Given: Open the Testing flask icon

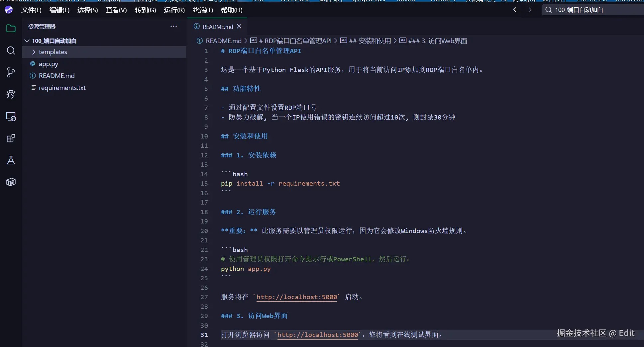Looking at the screenshot, I should point(11,160).
